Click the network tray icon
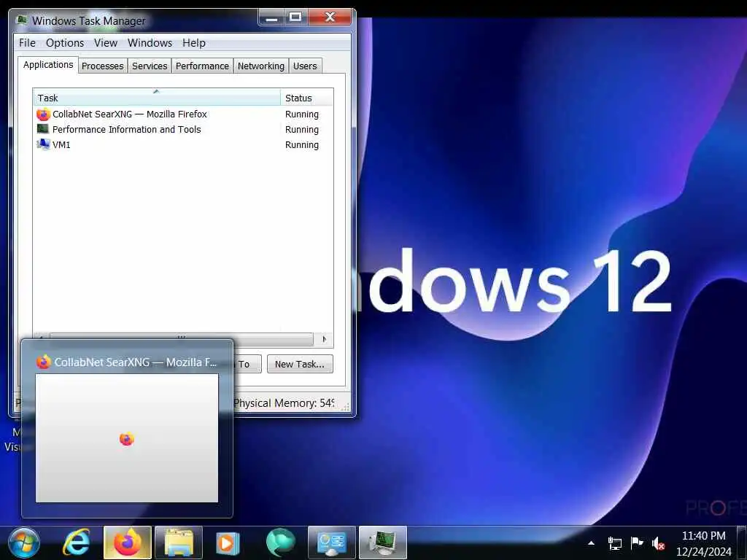747x560 pixels. pyautogui.click(x=614, y=542)
